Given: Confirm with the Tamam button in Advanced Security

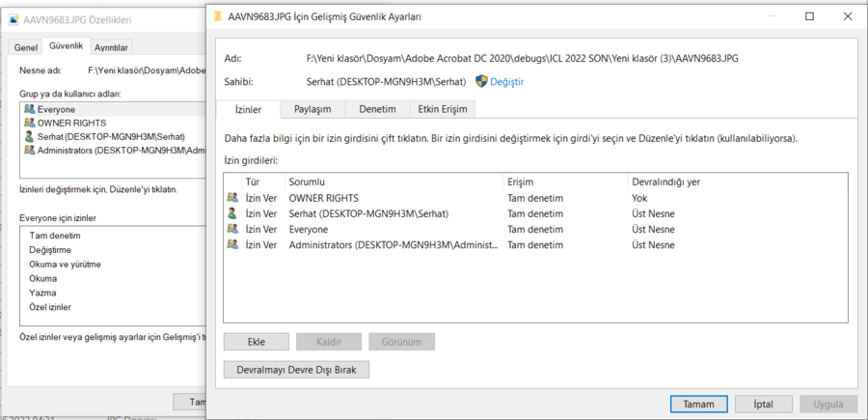Looking at the screenshot, I should tap(698, 404).
